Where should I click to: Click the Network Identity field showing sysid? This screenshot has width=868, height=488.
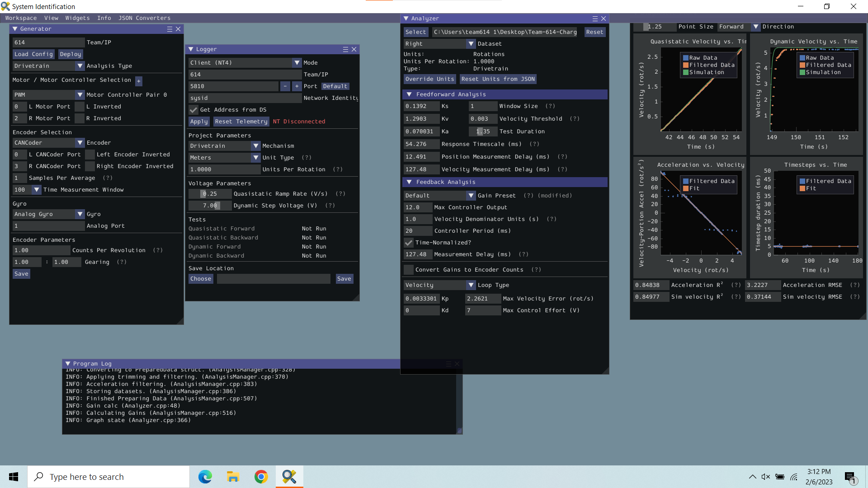(244, 98)
